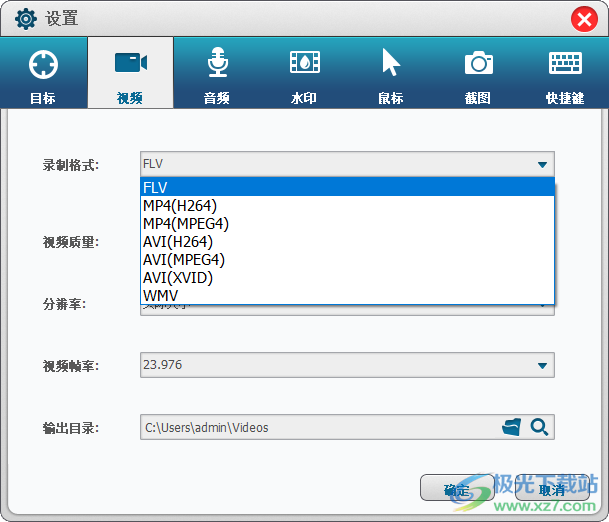Select FLV in the format list

[347, 187]
